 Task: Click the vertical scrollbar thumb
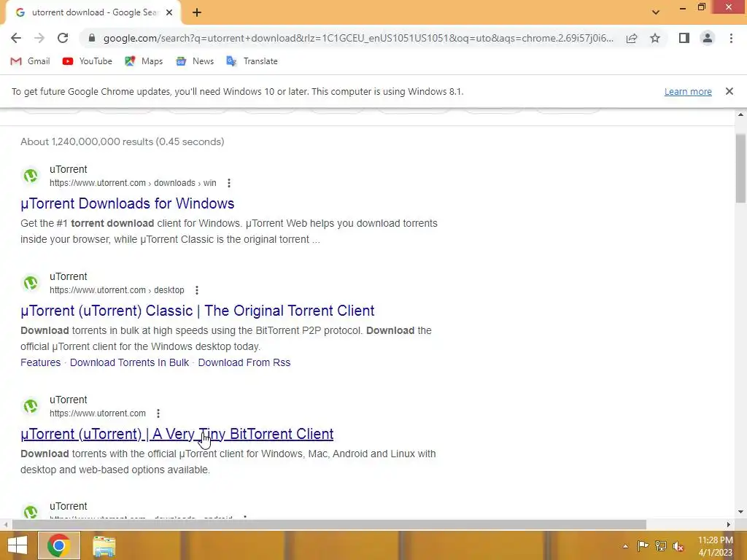click(740, 168)
